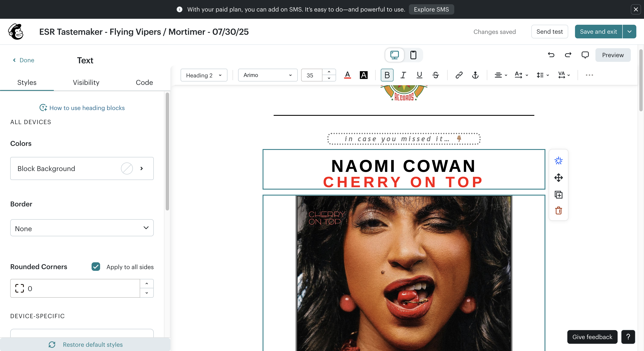The width and height of the screenshot is (644, 351).
Task: Open the Border None dropdown
Action: point(82,228)
